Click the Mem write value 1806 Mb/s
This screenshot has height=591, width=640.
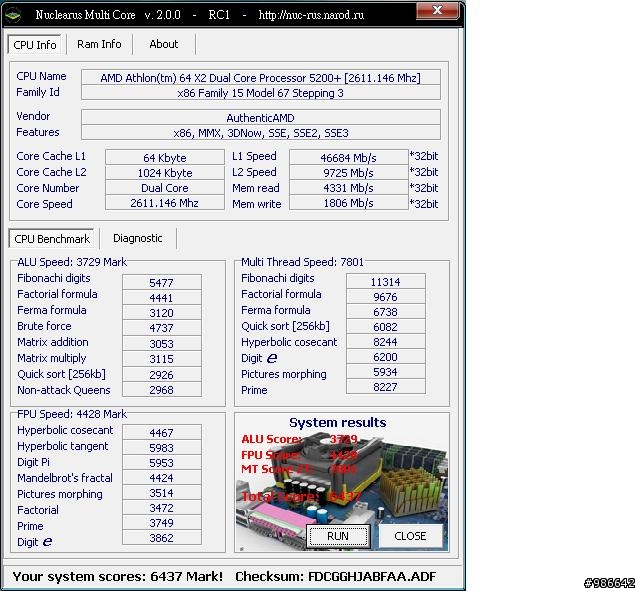tap(348, 203)
